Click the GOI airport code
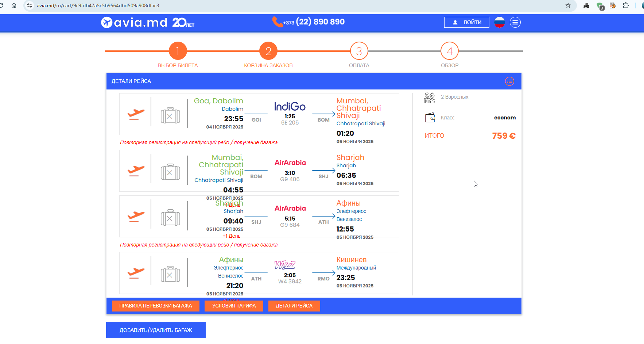644x344 pixels. (256, 120)
